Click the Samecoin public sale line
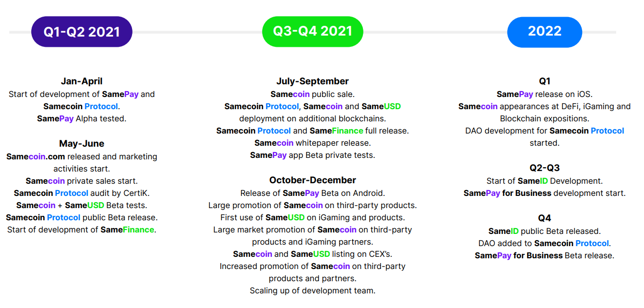This screenshot has height=308, width=644. pyautogui.click(x=312, y=94)
